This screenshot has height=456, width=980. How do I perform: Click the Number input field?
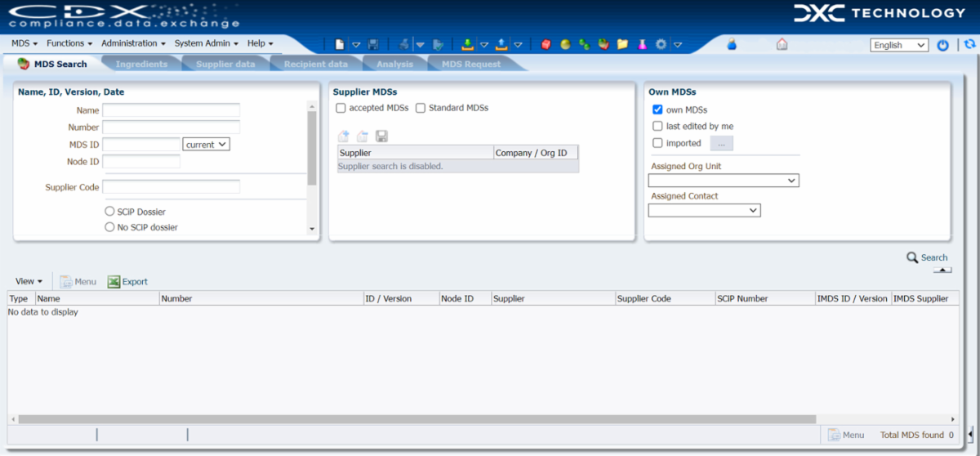coord(171,127)
